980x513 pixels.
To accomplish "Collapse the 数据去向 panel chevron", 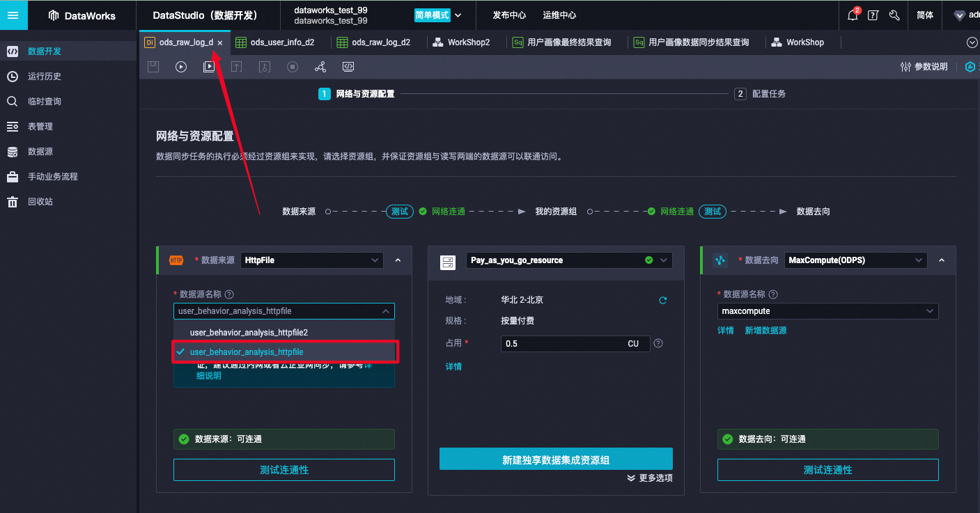I will pos(942,260).
